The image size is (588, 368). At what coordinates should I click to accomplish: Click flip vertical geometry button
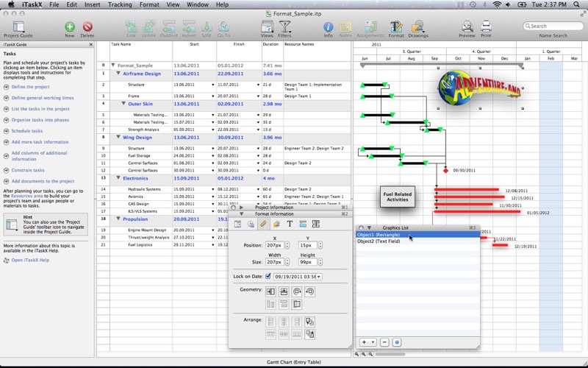click(284, 291)
